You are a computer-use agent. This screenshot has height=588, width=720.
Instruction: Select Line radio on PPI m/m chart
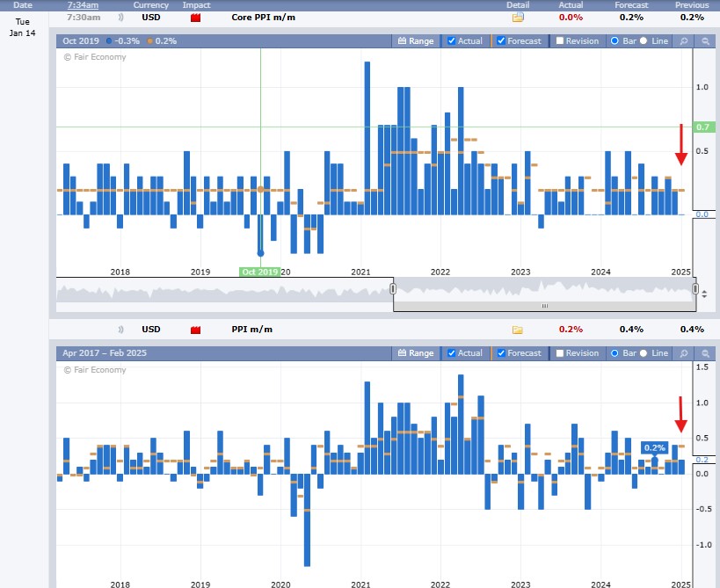[644, 353]
